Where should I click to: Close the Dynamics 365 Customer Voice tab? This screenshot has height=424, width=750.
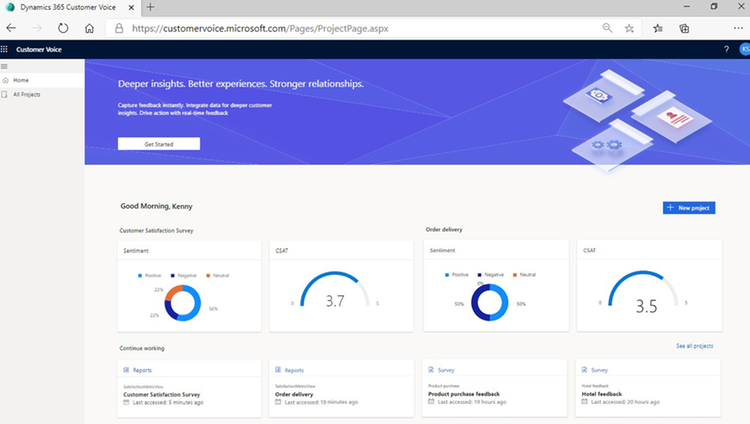pos(132,8)
